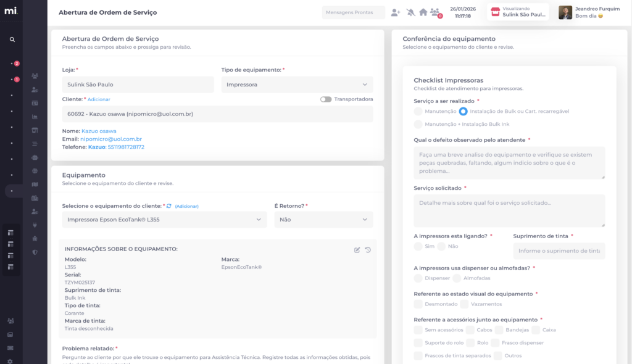Screen dimensions: 632x364
Task: Open the settings gear in sidebar
Action: tap(10, 361)
